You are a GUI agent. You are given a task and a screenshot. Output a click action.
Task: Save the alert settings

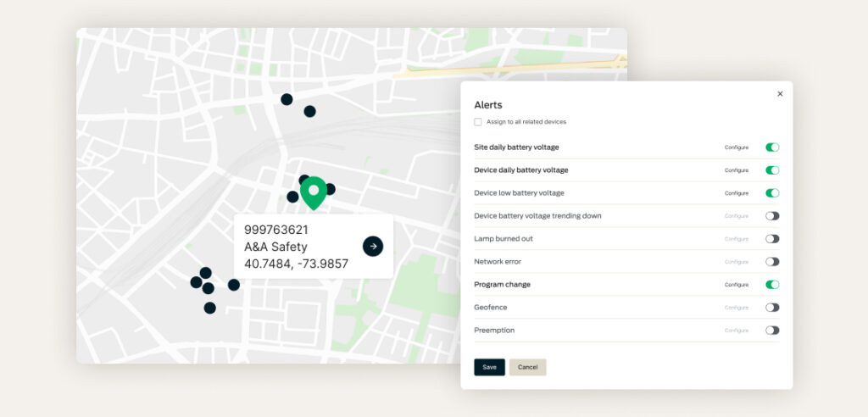point(489,367)
